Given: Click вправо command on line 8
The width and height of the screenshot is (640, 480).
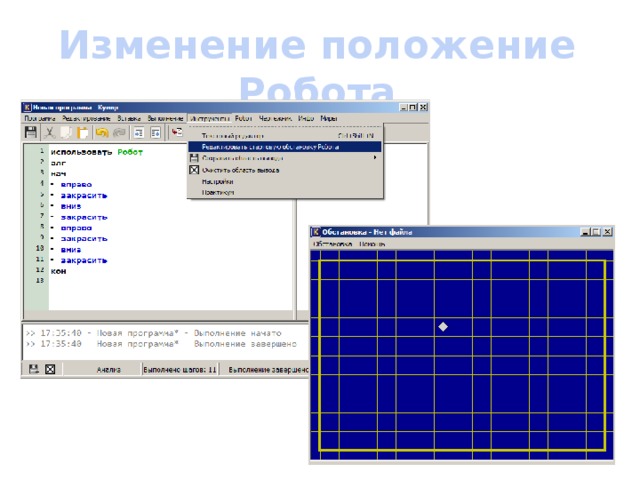Looking at the screenshot, I should (x=76, y=228).
